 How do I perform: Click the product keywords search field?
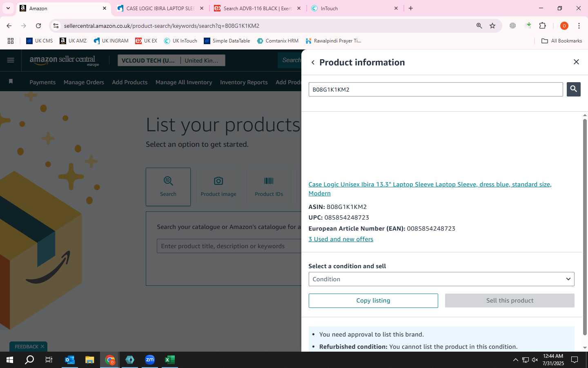pyautogui.click(x=229, y=246)
